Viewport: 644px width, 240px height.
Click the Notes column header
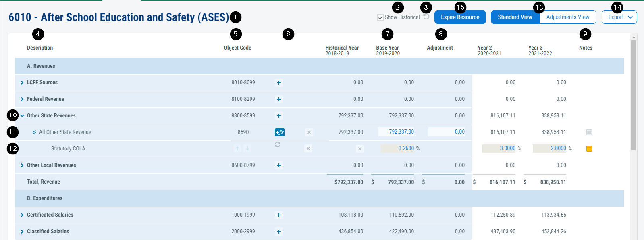(x=586, y=48)
